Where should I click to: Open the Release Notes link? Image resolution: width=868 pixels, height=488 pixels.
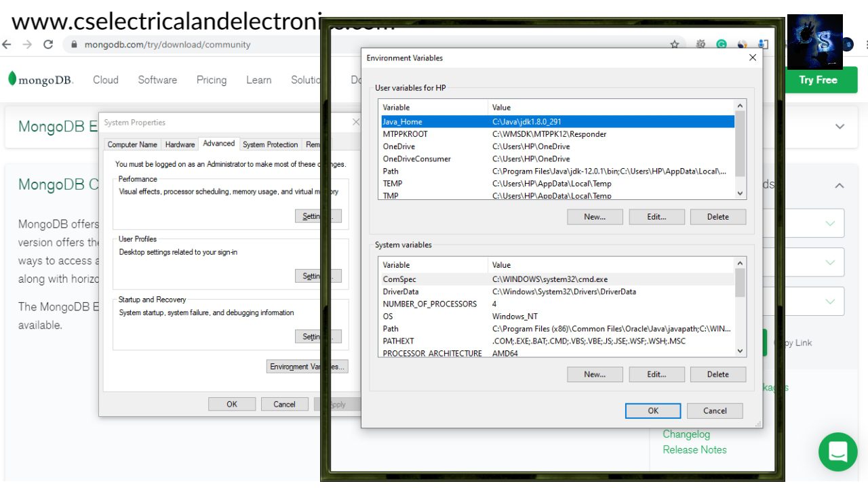[694, 450]
